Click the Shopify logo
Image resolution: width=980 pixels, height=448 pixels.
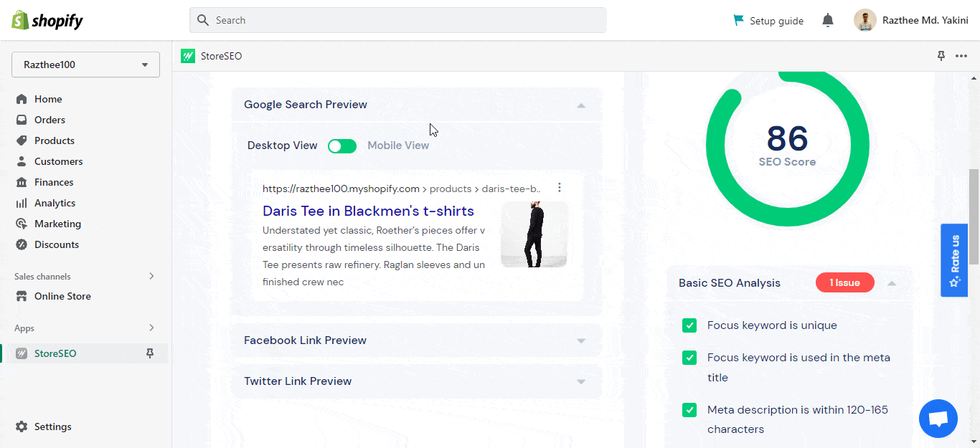47,21
